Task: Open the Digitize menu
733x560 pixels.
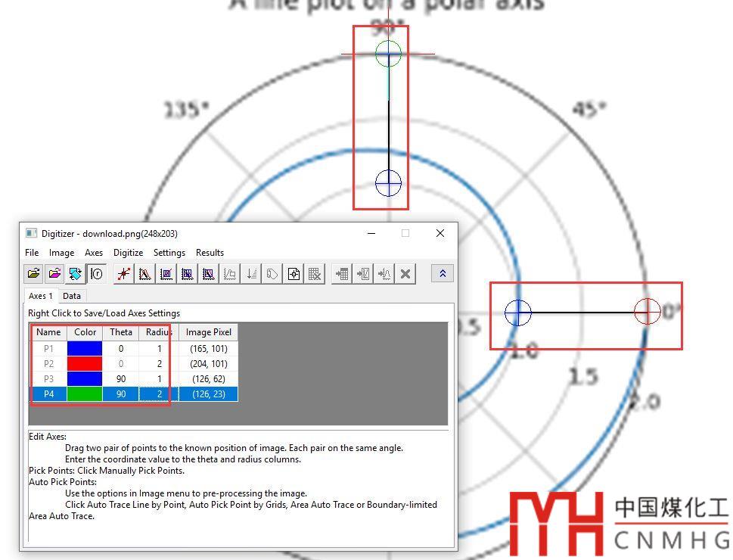Action: (x=128, y=253)
